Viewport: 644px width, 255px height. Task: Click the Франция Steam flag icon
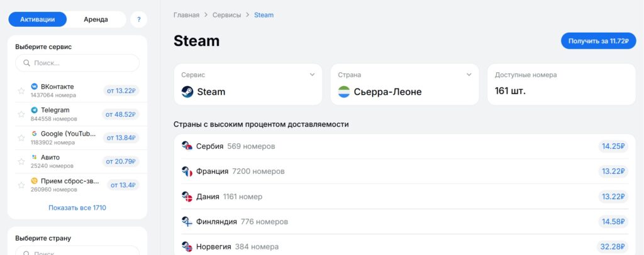point(187,171)
